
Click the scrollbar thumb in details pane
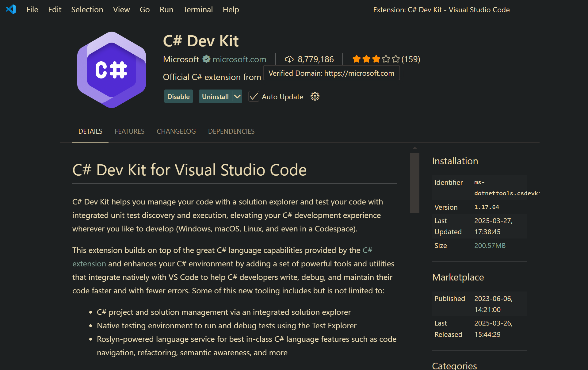tap(415, 183)
